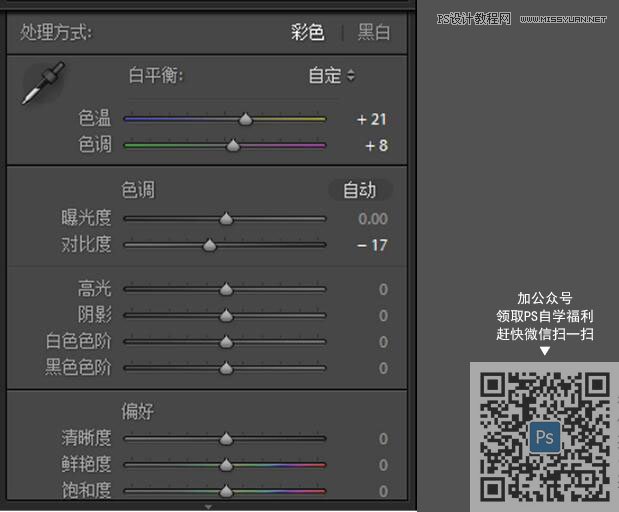Click the 黑色色阶 blacks slider handle
This screenshot has width=619, height=512.
pyautogui.click(x=226, y=367)
